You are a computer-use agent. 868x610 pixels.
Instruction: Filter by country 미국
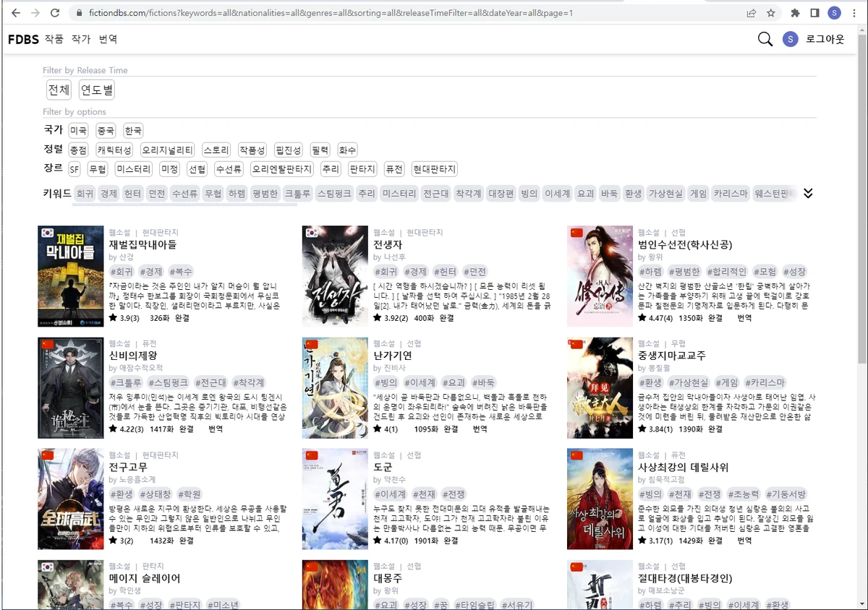(x=78, y=131)
